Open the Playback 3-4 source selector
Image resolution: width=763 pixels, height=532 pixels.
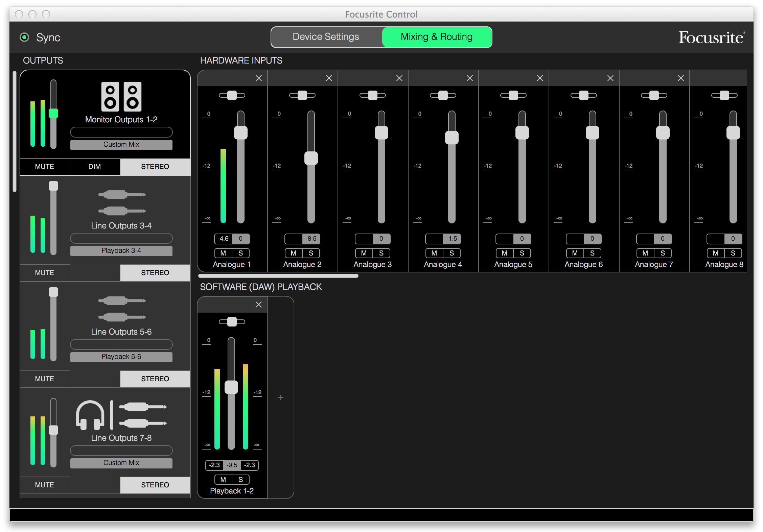[121, 251]
